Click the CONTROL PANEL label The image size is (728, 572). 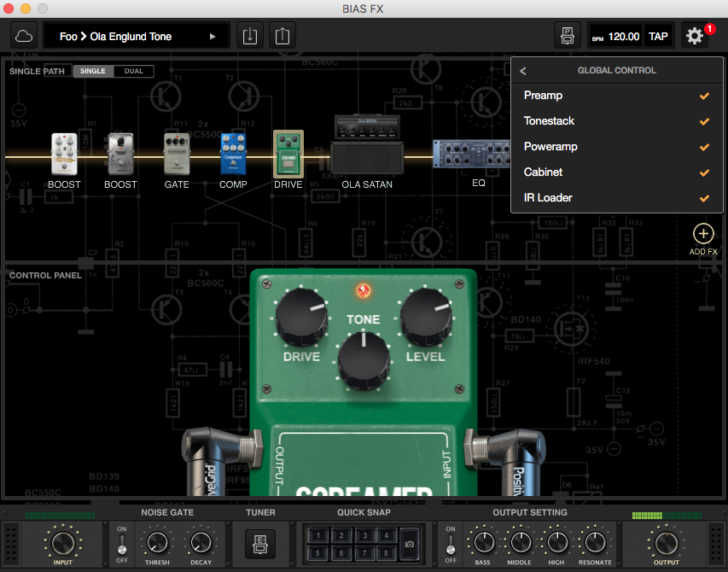coord(45,275)
